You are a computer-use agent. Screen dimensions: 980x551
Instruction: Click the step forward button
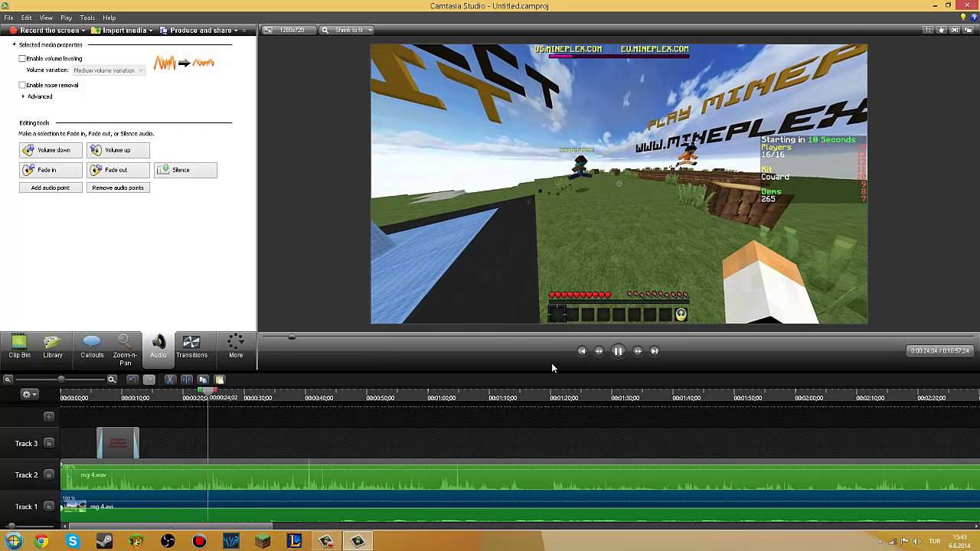pos(637,351)
